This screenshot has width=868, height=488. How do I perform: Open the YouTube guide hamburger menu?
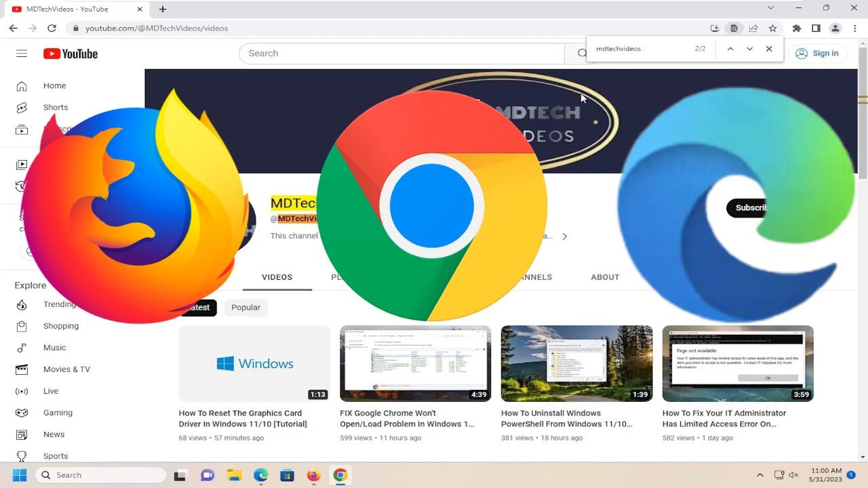pos(22,54)
